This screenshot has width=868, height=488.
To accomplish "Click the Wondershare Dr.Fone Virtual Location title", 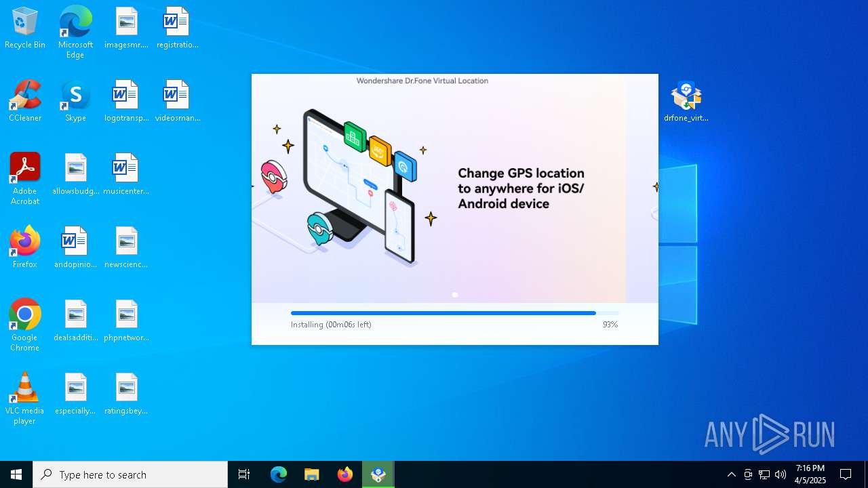I will (x=422, y=81).
